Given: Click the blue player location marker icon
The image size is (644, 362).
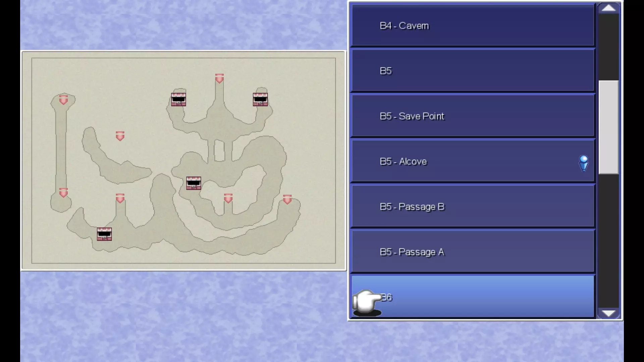Looking at the screenshot, I should click(583, 163).
